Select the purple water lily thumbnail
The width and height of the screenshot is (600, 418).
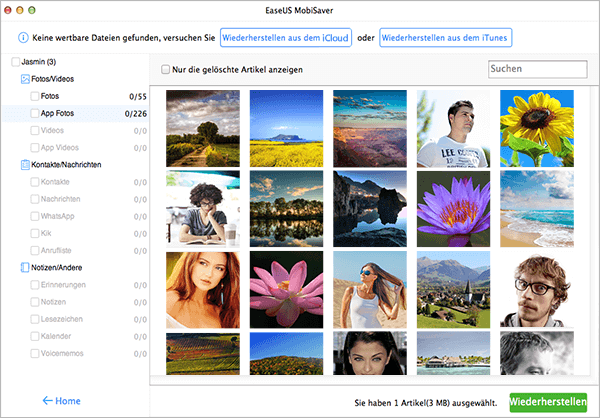pyautogui.click(x=453, y=209)
